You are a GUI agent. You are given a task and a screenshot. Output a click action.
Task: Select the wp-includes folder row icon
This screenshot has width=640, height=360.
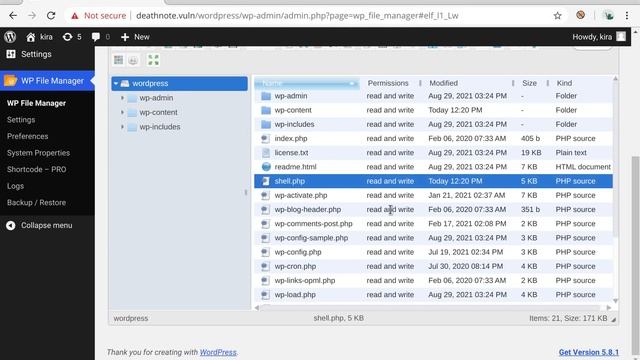click(x=266, y=124)
